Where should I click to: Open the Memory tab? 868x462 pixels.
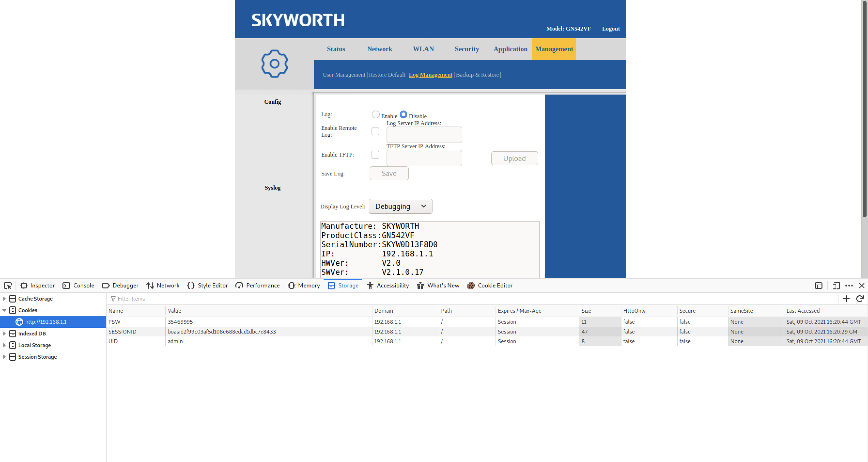tap(304, 286)
